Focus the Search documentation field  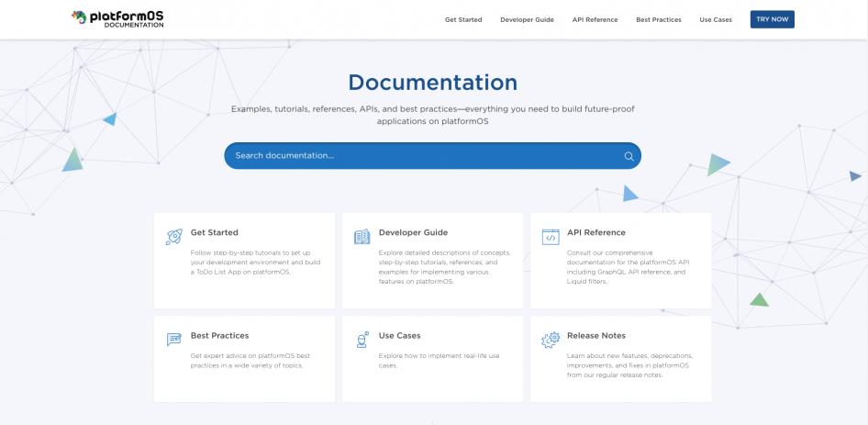(432, 156)
